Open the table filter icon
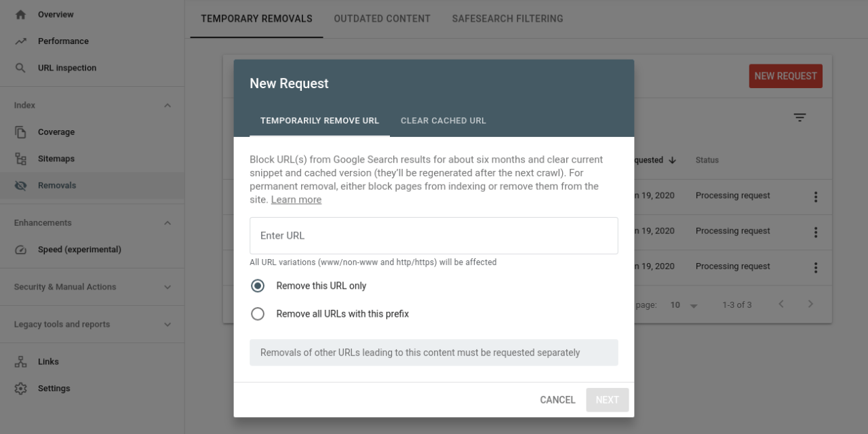 point(800,118)
